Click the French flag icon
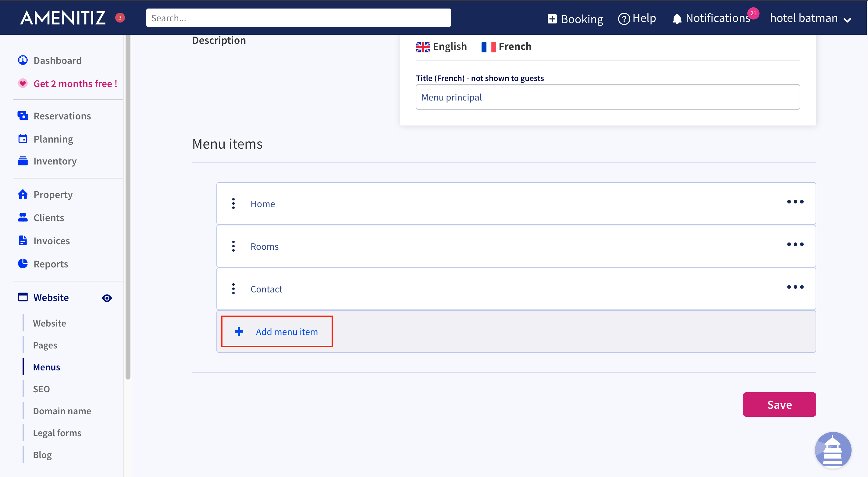Screen dimensions: 868x477 click(489, 47)
